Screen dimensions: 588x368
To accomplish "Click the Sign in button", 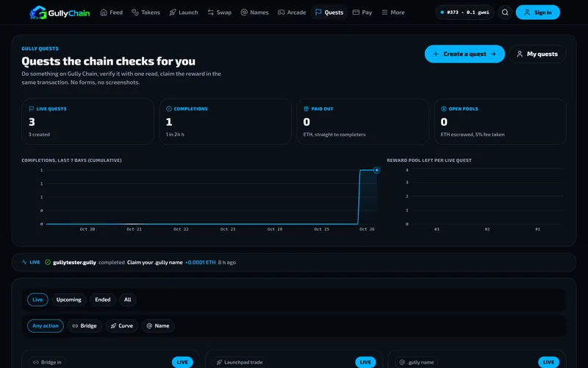I will 538,13.
